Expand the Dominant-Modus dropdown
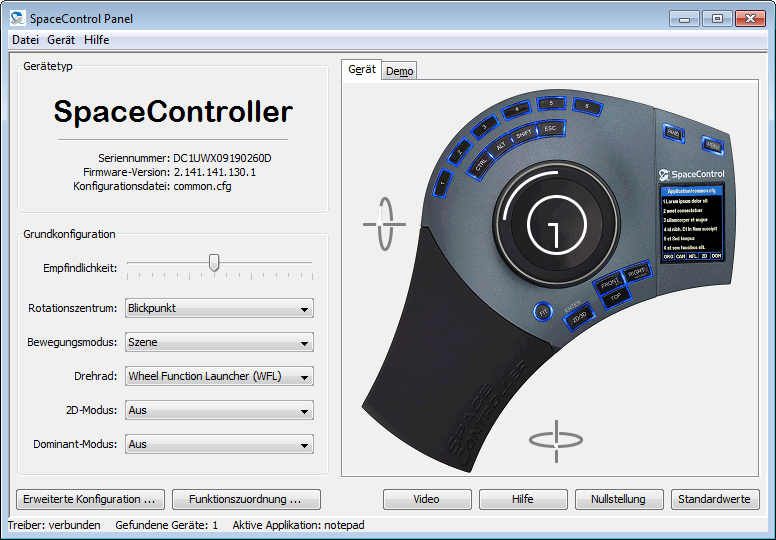Screen dimensions: 776x540 219,444
